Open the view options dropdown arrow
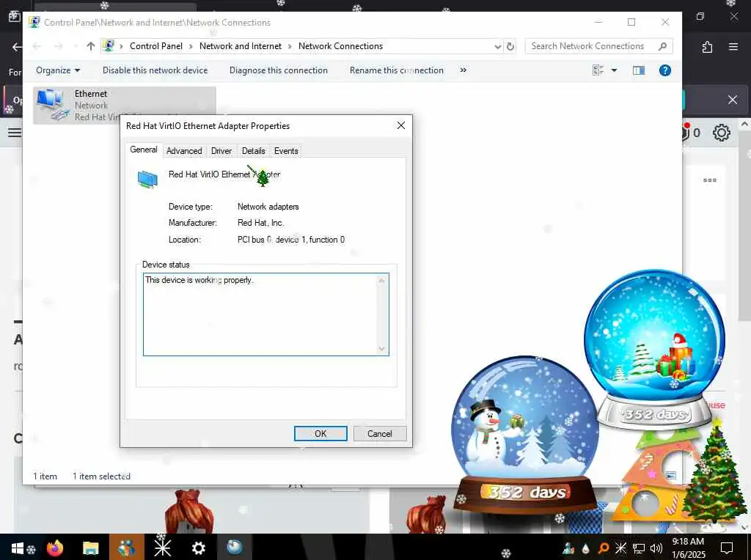The height and width of the screenshot is (560, 751). tap(614, 70)
